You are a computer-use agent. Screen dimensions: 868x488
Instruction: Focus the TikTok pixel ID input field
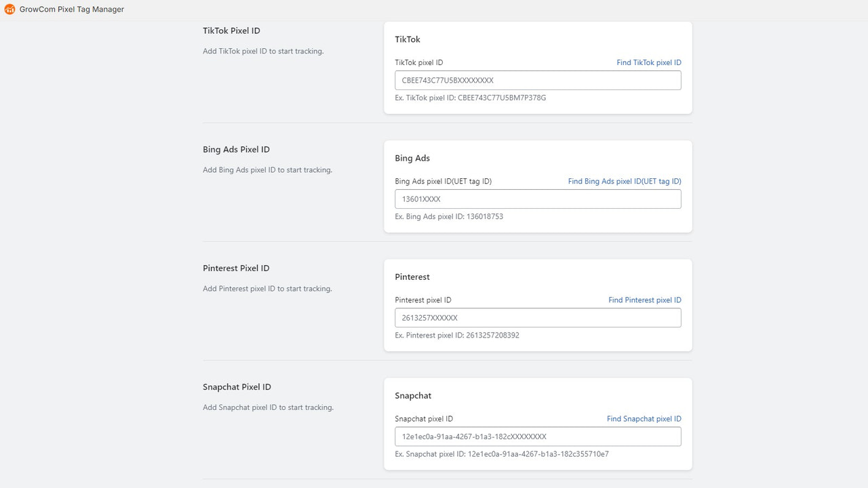click(x=538, y=80)
